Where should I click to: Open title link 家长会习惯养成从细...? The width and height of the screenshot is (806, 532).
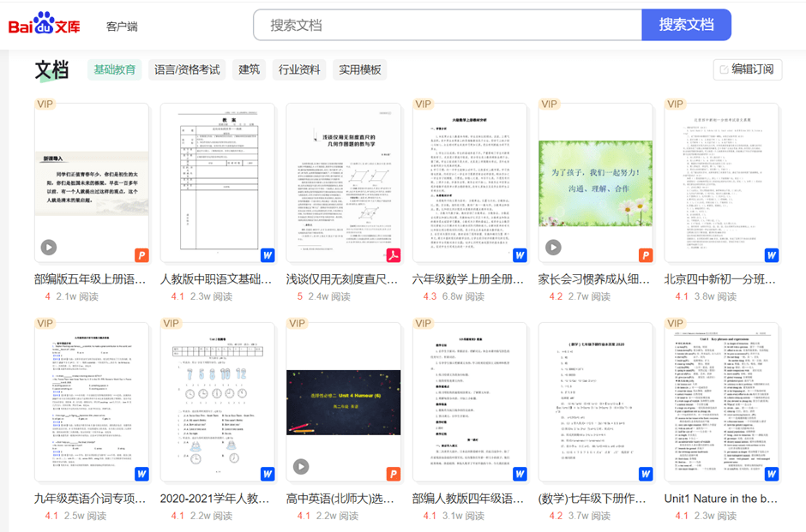[594, 279]
